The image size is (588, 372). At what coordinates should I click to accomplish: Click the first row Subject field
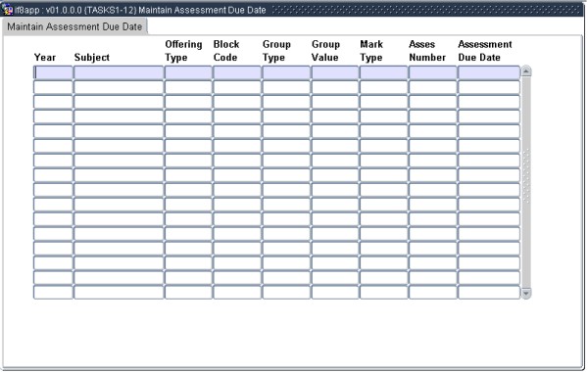click(119, 72)
